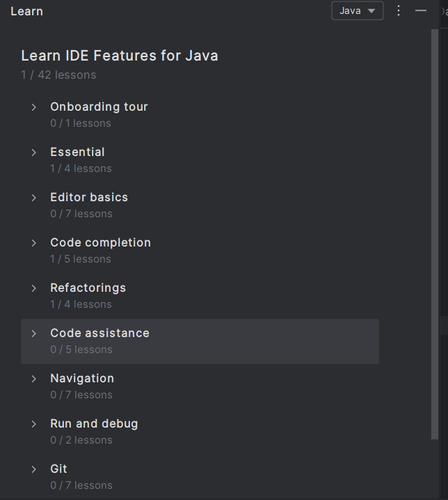Open the vertical three-dot options menu
The height and width of the screenshot is (500, 448).
pyautogui.click(x=399, y=11)
